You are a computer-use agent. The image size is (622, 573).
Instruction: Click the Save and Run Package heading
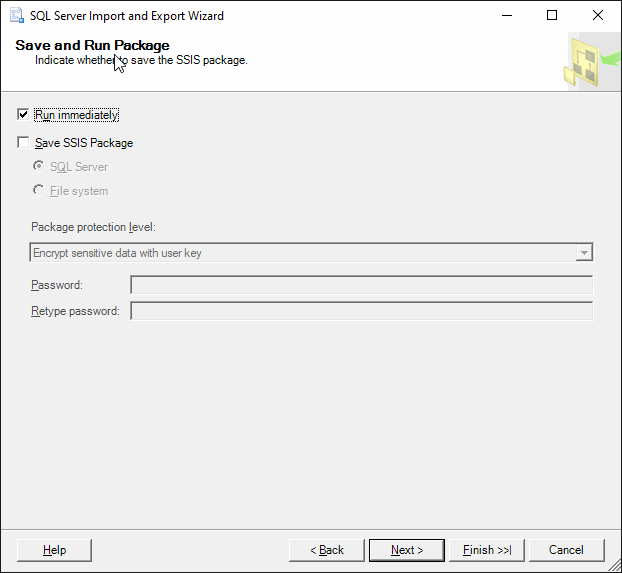[x=92, y=45]
